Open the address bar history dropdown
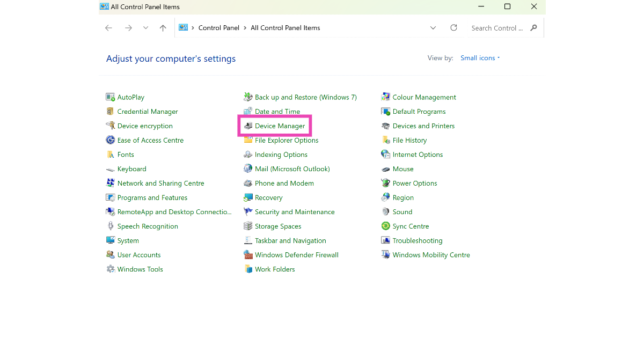The image size is (644, 337). tap(433, 28)
